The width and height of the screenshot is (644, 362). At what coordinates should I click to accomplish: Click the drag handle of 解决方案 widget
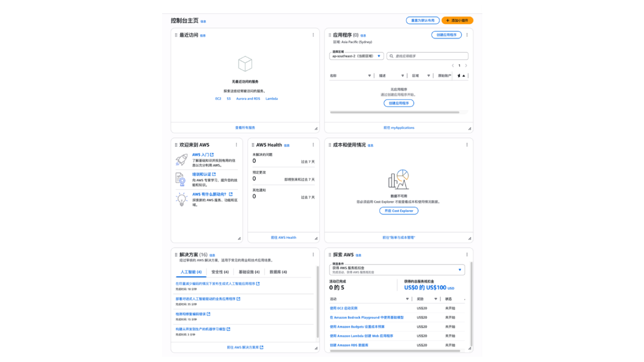pyautogui.click(x=176, y=255)
